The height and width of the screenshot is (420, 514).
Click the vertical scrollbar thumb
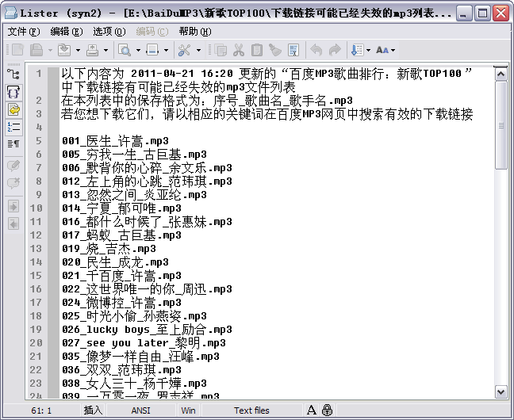tap(501, 125)
